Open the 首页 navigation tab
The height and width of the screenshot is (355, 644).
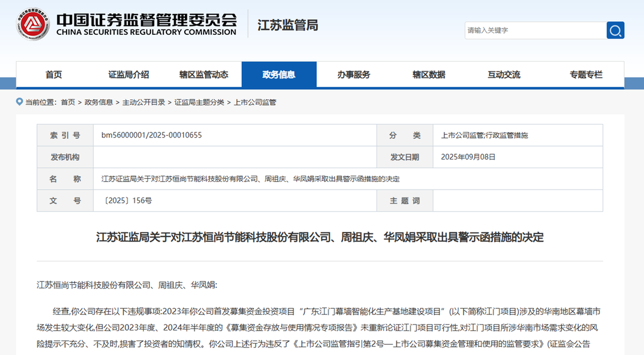[x=54, y=75]
